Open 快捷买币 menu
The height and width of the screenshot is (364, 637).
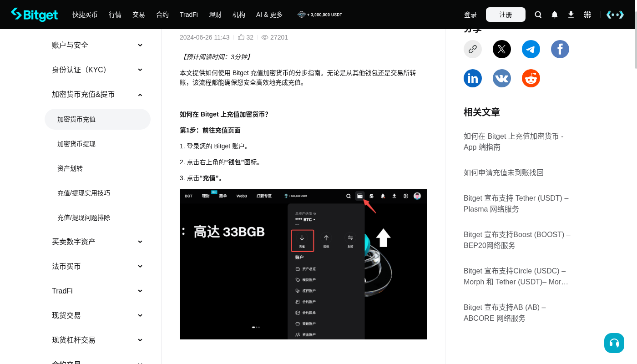pos(85,15)
